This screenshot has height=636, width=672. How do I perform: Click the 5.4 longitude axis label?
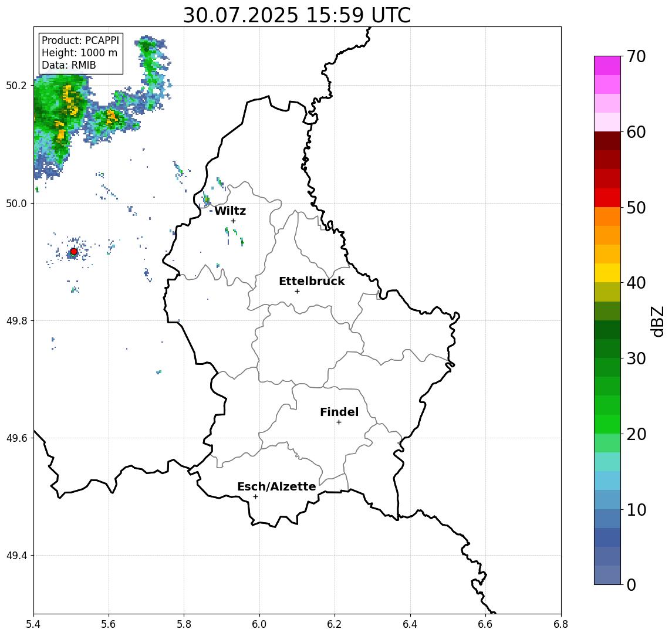[x=33, y=624]
